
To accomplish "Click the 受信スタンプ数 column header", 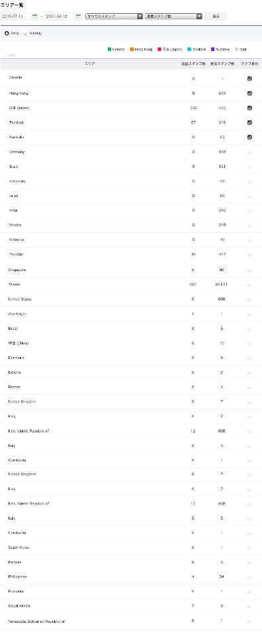I will [222, 64].
